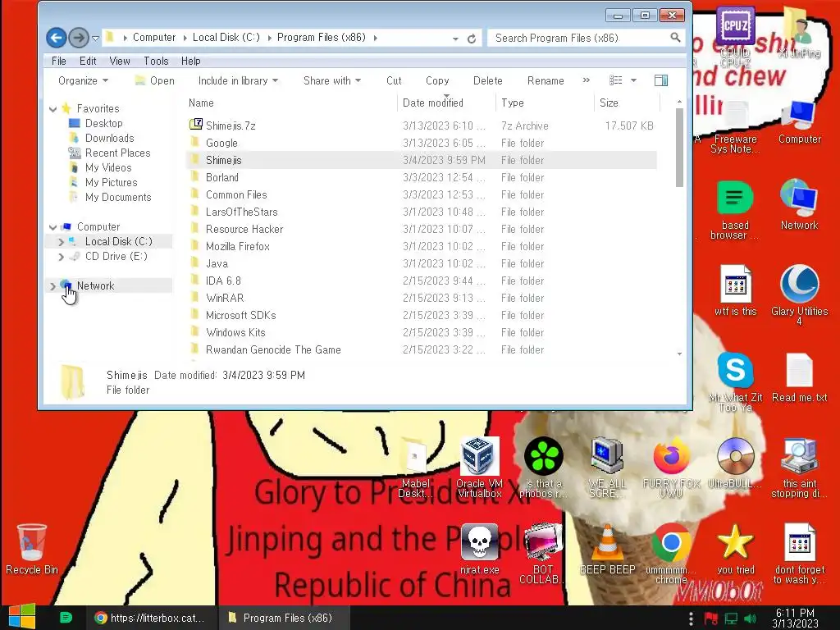Select the Shimejis.7z archive file
The height and width of the screenshot is (630, 840).
[421, 126]
